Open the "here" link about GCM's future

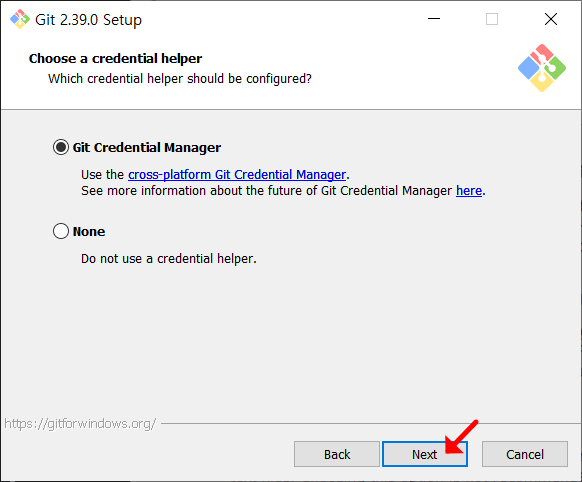[469, 191]
